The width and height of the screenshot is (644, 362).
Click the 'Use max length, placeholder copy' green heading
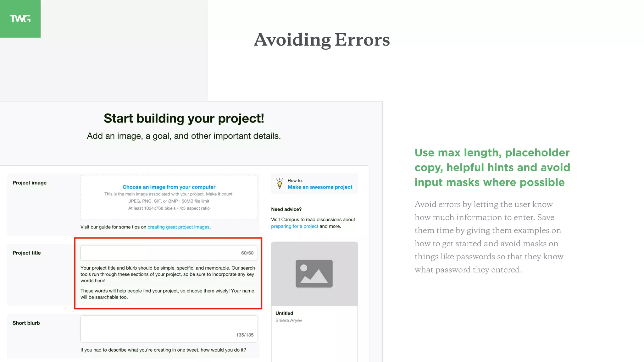(492, 167)
